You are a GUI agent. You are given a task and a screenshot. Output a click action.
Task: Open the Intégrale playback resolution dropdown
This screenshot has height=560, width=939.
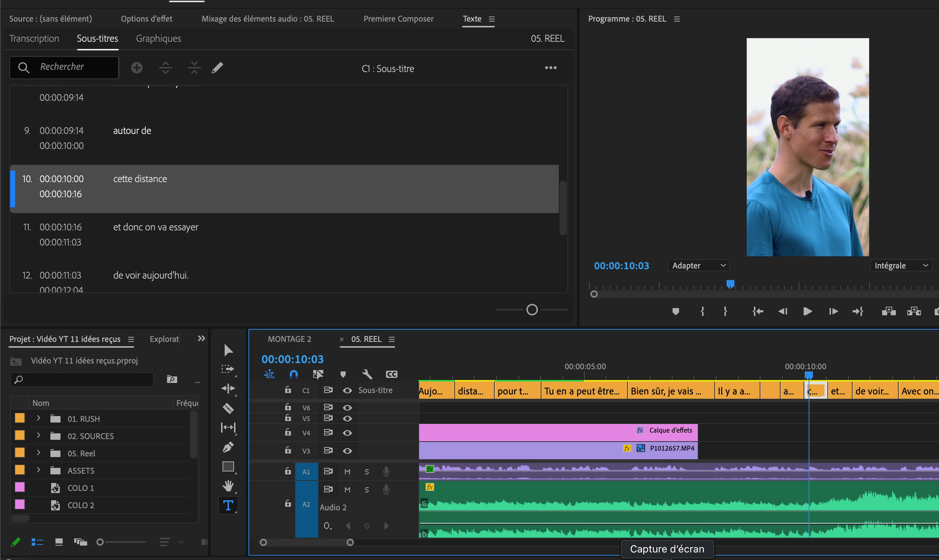click(x=900, y=265)
